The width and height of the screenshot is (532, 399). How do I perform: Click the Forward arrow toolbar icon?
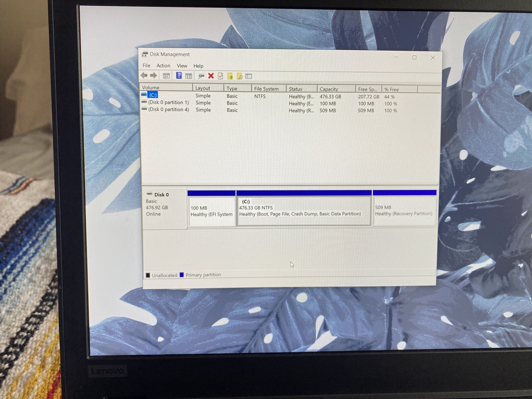tap(153, 75)
